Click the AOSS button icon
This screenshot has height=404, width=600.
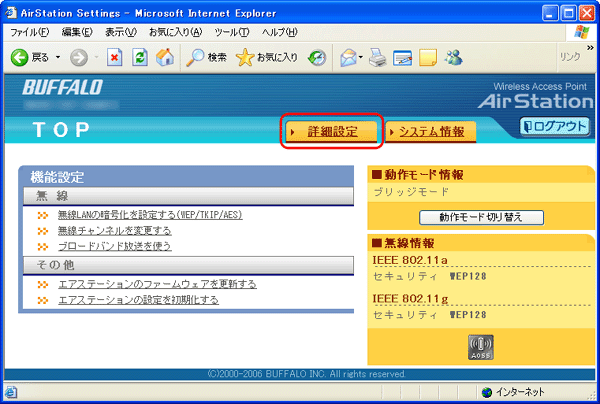[x=481, y=347]
